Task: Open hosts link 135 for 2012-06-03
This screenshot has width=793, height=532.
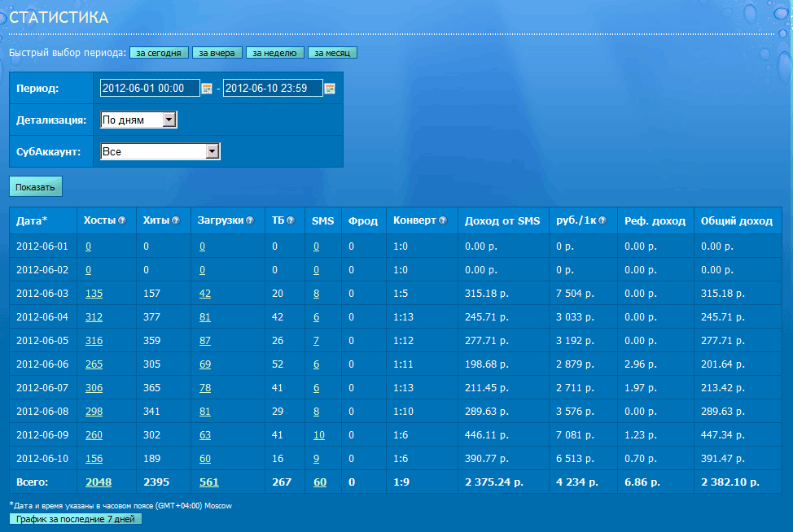Action: (x=94, y=294)
